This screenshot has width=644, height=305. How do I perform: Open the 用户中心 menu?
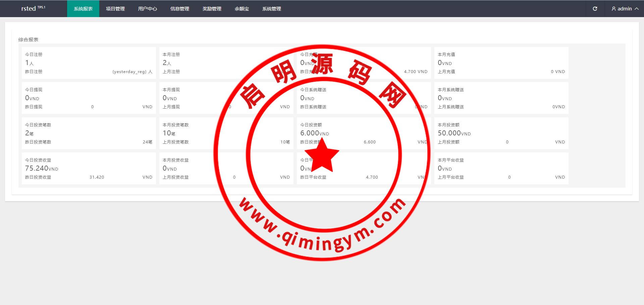148,9
